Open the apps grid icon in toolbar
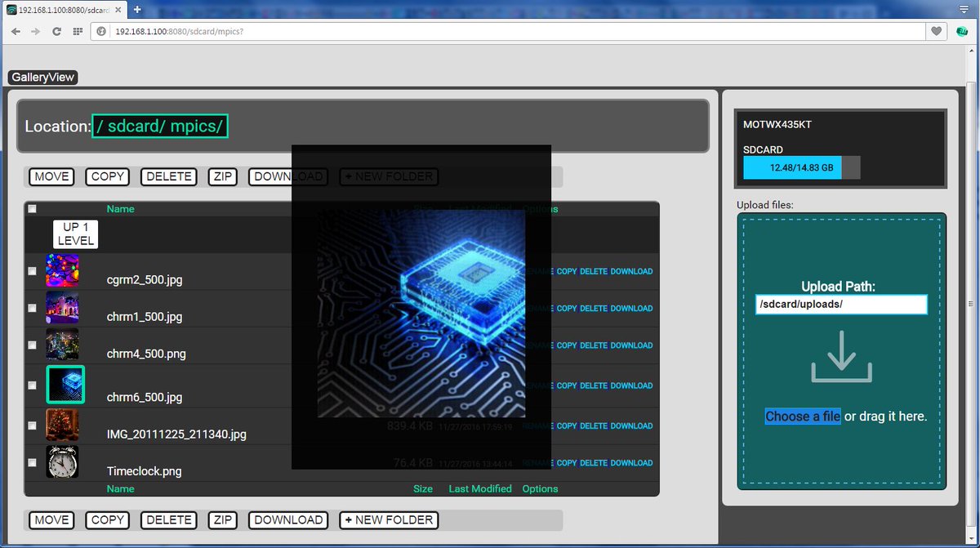980x548 pixels. pyautogui.click(x=78, y=31)
